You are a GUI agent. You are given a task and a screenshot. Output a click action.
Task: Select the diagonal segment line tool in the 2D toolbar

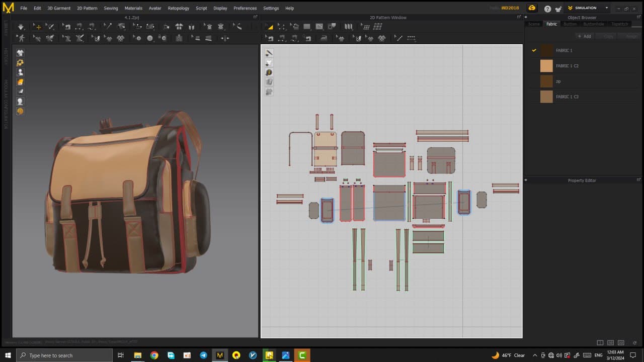(x=398, y=38)
